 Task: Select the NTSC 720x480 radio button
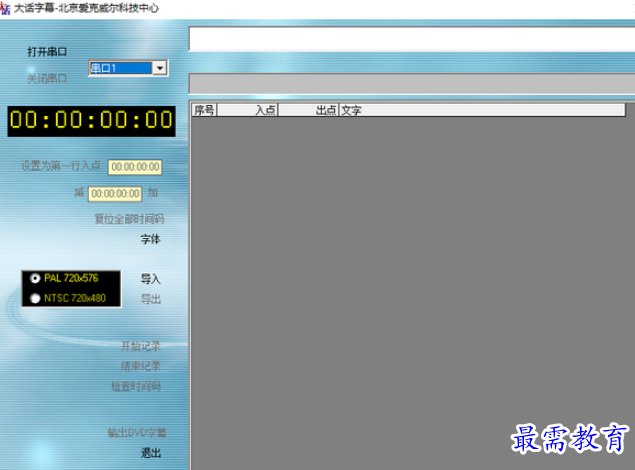(x=35, y=298)
